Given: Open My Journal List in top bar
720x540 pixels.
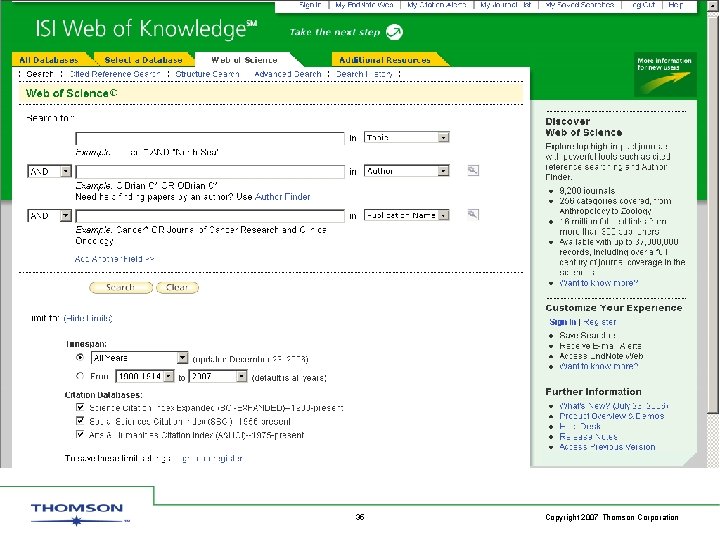Looking at the screenshot, I should 506,5.
